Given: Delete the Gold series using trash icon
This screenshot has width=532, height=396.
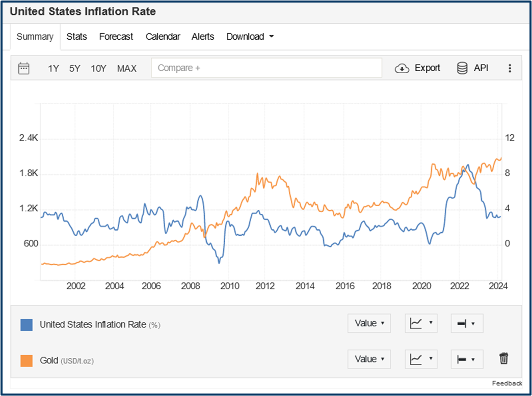Looking at the screenshot, I should click(503, 359).
